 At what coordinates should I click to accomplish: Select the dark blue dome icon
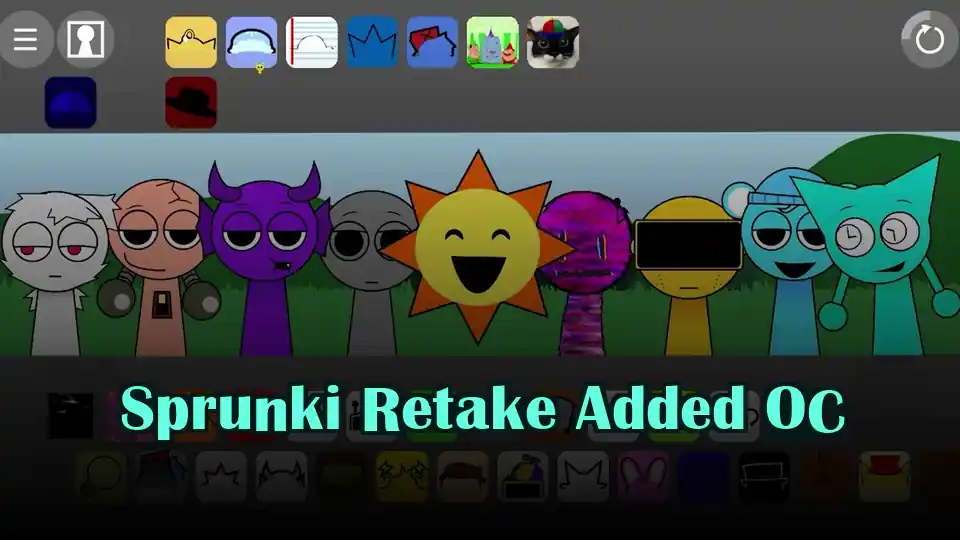pyautogui.click(x=71, y=103)
